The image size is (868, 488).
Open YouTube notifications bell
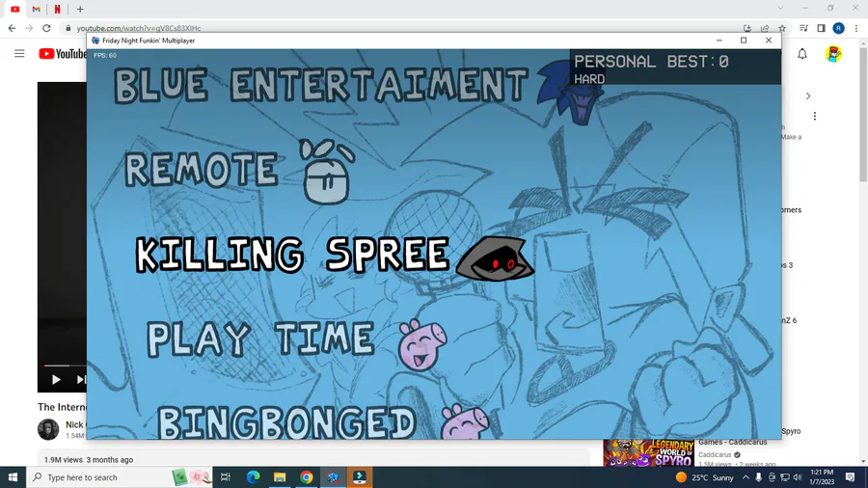click(802, 54)
